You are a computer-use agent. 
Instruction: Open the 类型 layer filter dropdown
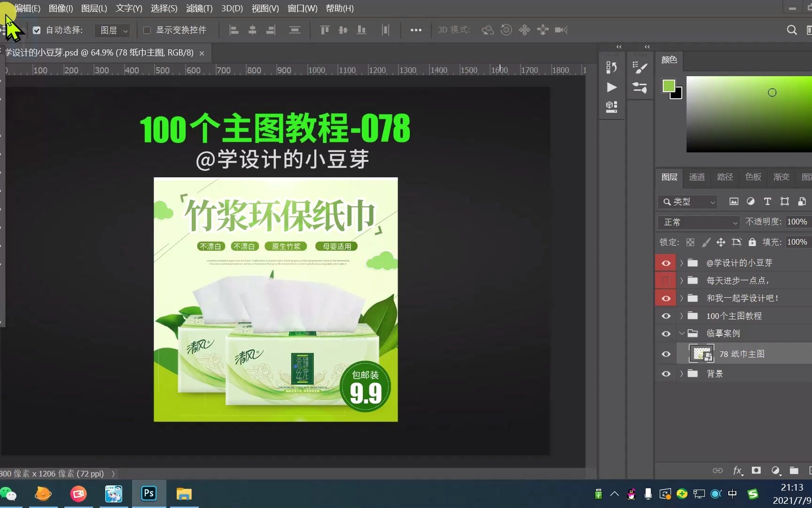click(687, 201)
